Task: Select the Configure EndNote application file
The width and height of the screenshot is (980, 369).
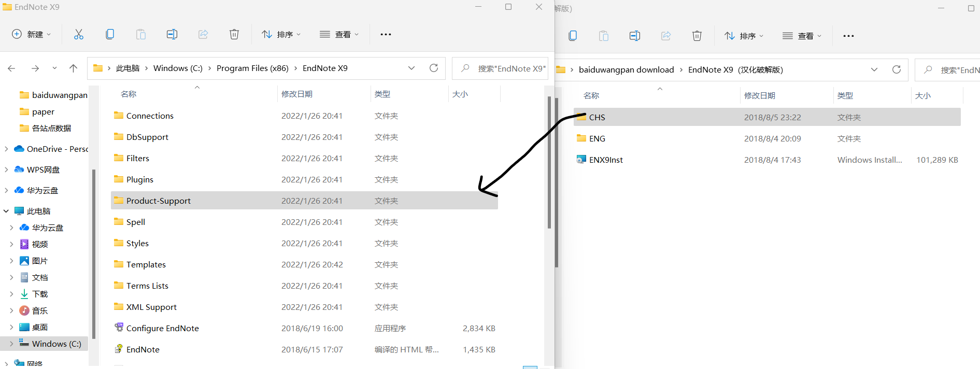Action: pos(304,328)
